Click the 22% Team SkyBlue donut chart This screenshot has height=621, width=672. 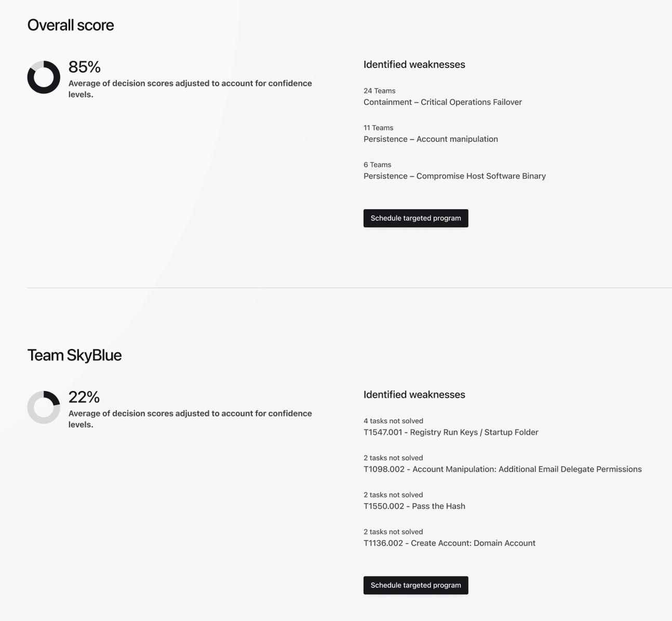click(x=44, y=408)
